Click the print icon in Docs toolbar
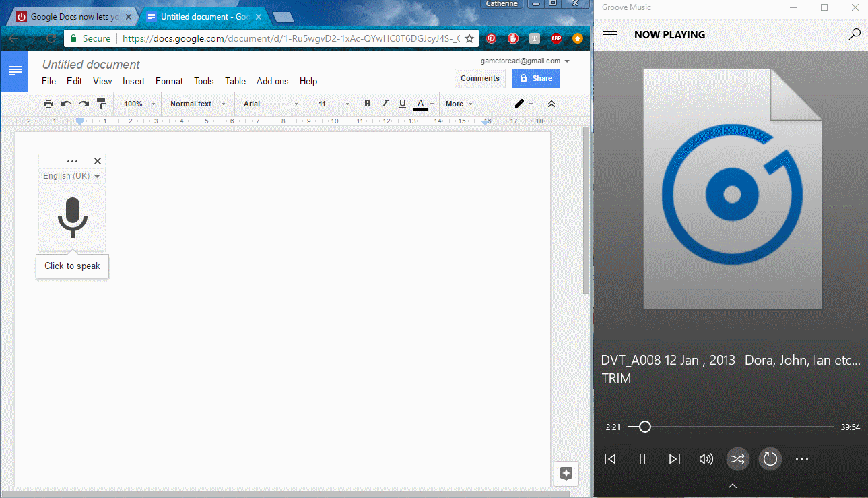The width and height of the screenshot is (868, 498). click(x=48, y=104)
